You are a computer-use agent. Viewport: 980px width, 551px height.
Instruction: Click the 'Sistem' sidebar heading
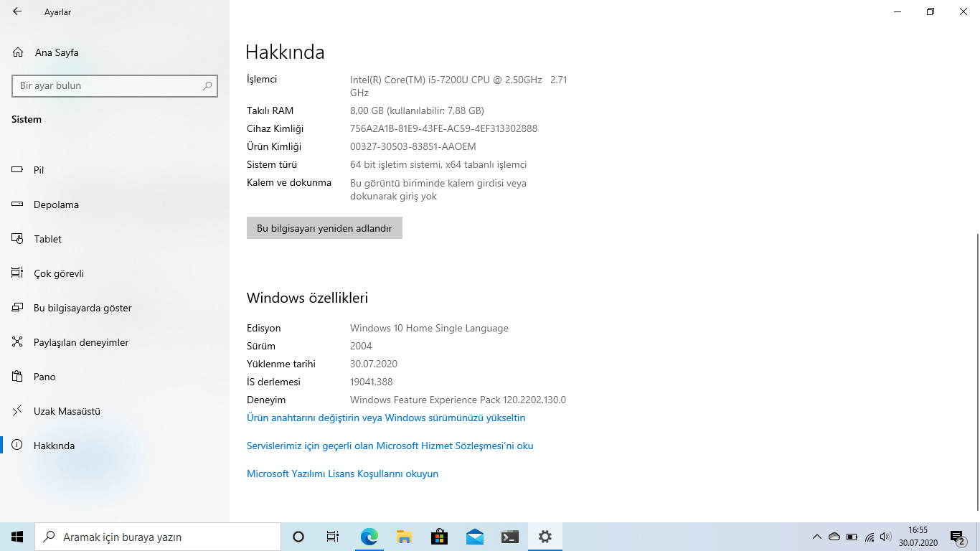tap(27, 119)
